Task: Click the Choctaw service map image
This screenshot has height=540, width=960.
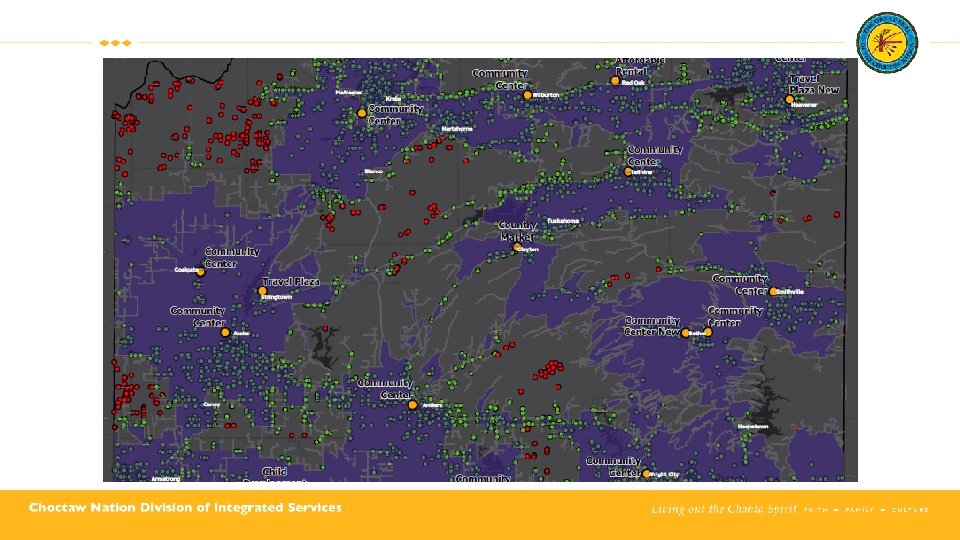Action: pyautogui.click(x=480, y=270)
